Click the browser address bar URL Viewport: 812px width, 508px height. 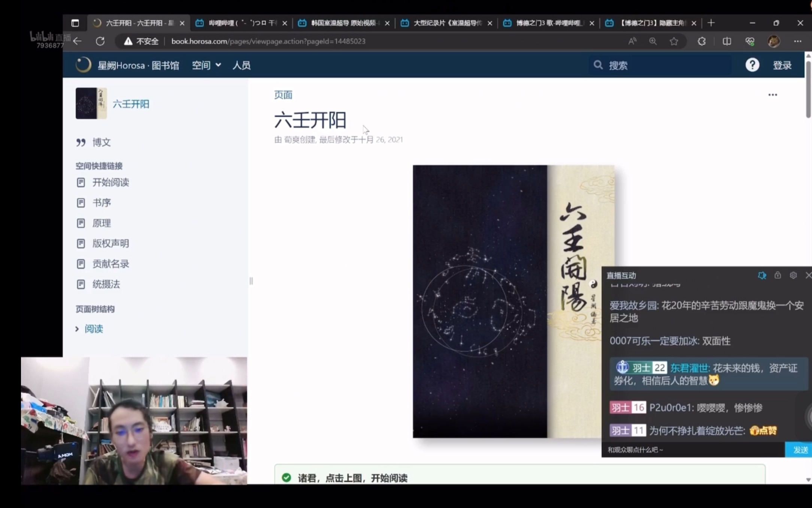(268, 41)
